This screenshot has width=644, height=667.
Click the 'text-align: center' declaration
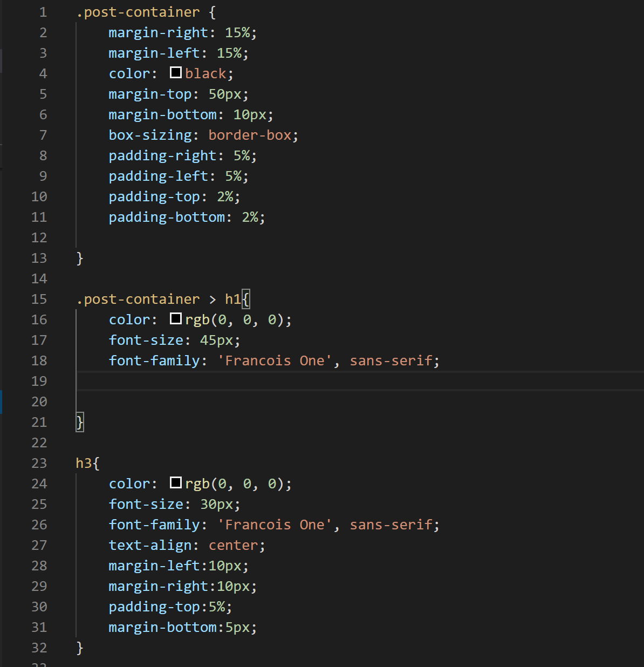187,545
